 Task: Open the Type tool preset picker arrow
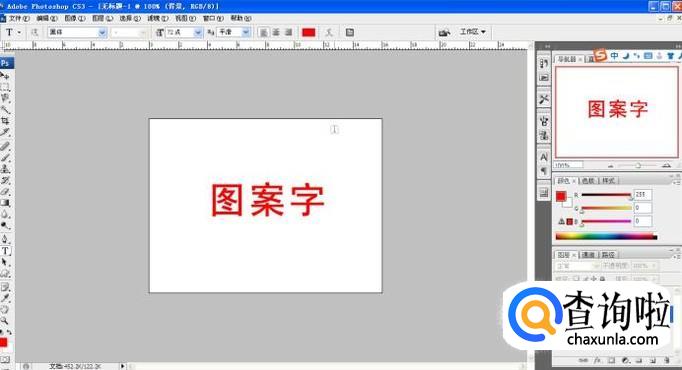[x=19, y=32]
